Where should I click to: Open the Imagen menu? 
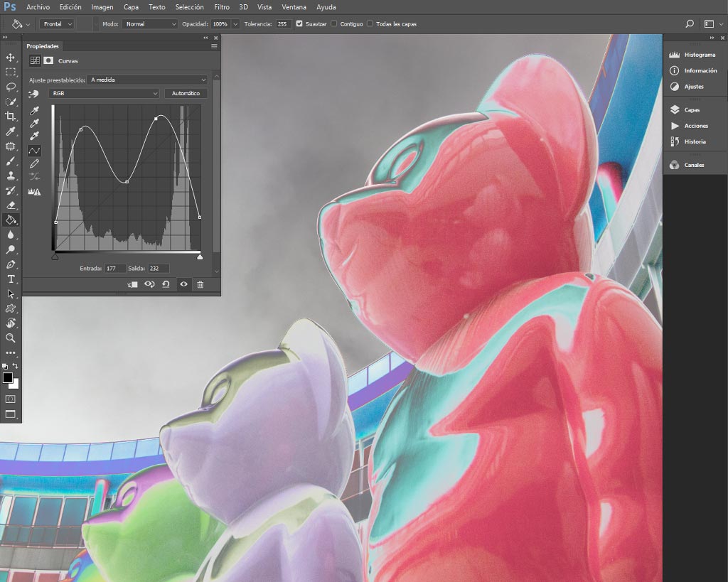point(102,7)
